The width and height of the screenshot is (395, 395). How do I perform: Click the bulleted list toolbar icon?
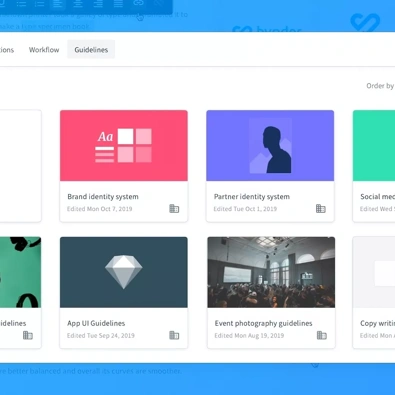pyautogui.click(x=21, y=4)
